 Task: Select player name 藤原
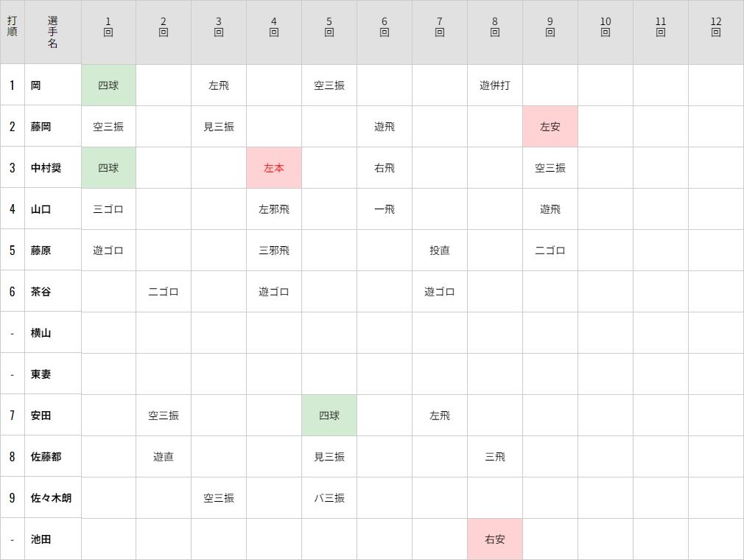tap(41, 250)
